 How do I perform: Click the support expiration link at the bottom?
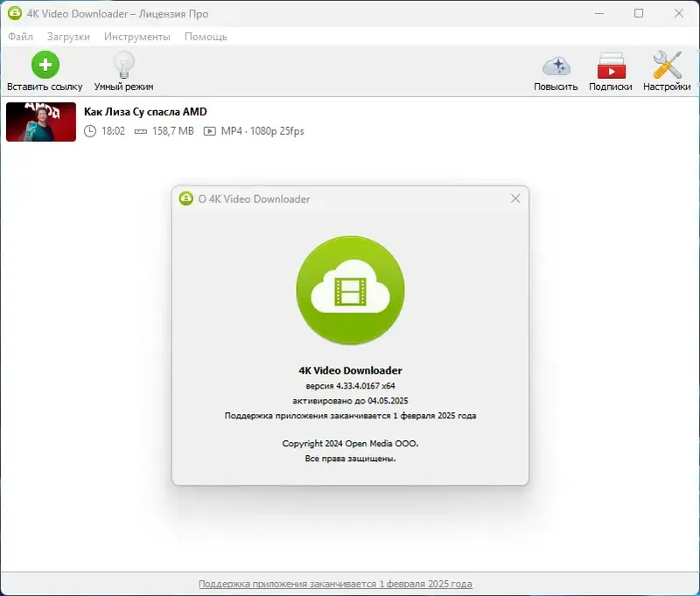350,583
